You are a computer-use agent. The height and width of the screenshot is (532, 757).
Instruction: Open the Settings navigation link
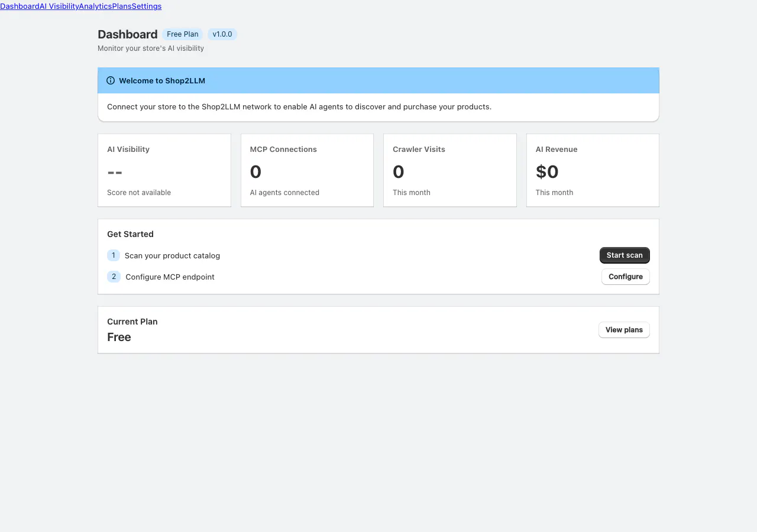tap(146, 6)
